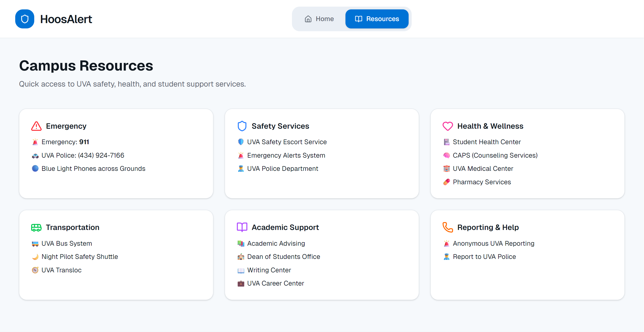The width and height of the screenshot is (644, 332).
Task: Select the Resources tab
Action: (377, 19)
